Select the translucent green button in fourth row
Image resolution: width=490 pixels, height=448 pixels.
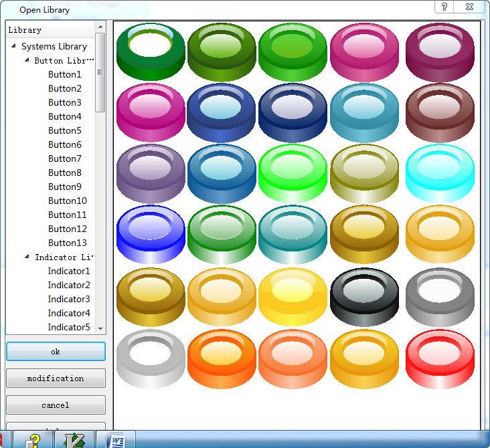tap(222, 234)
